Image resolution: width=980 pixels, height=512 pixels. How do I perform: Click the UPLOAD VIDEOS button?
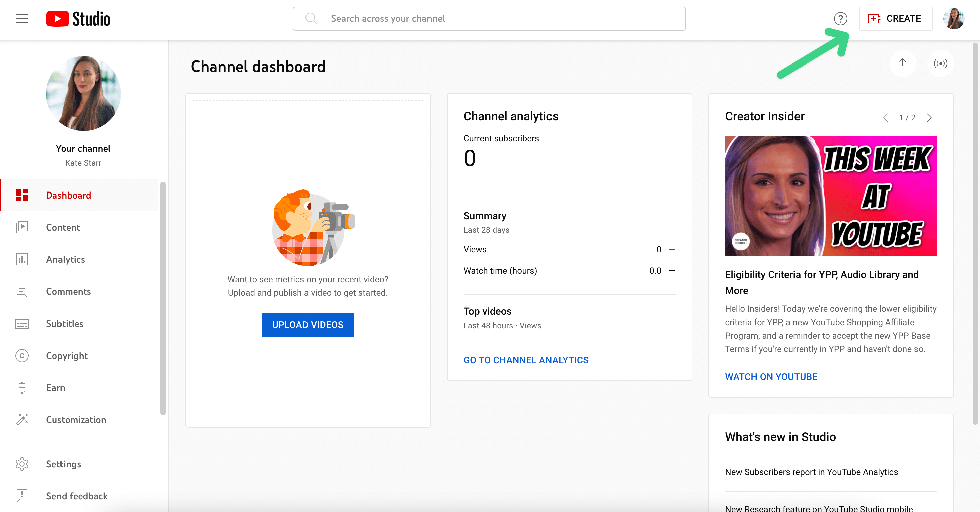[x=308, y=325]
